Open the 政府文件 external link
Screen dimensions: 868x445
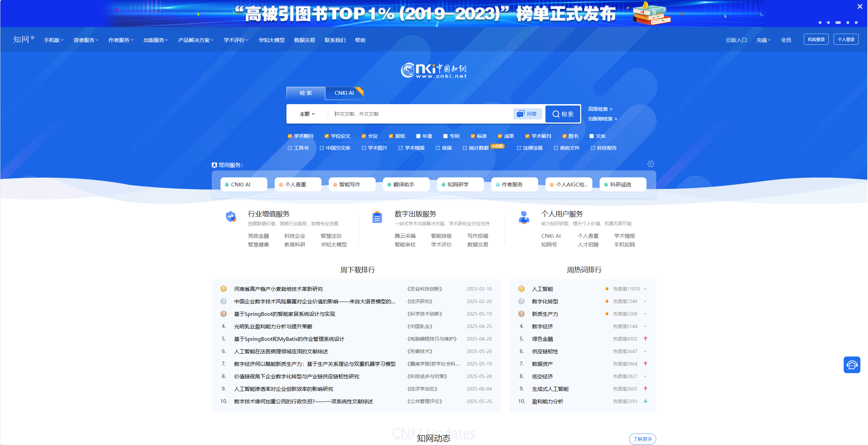[567, 148]
